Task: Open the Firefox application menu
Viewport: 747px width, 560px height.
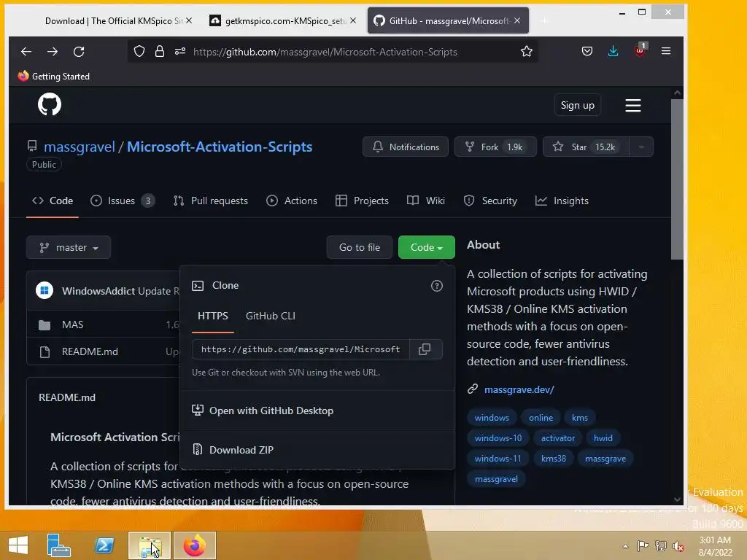Action: click(x=666, y=52)
